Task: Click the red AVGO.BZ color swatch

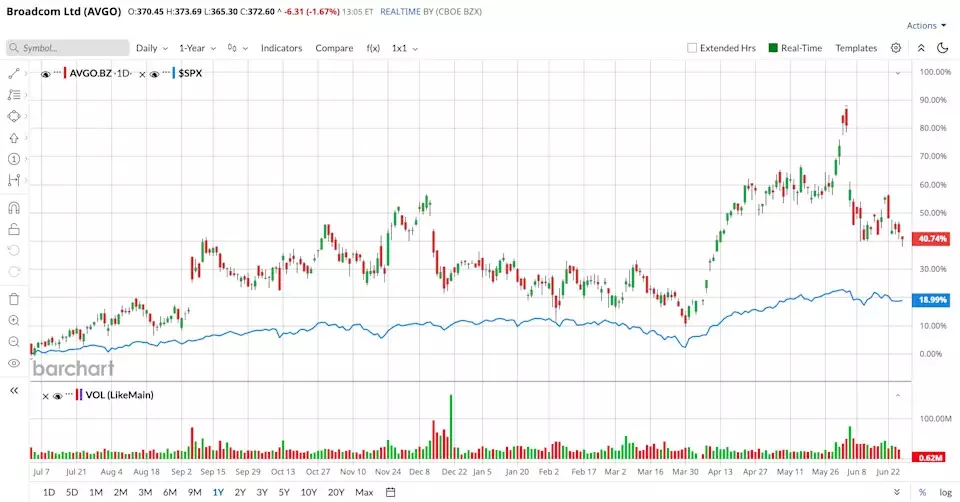Action: 65,73
